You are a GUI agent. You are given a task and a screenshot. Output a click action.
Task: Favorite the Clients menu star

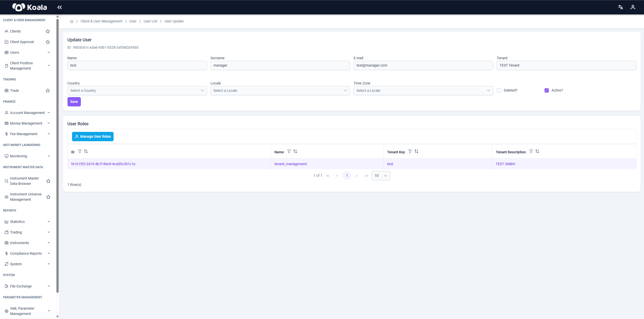(48, 31)
